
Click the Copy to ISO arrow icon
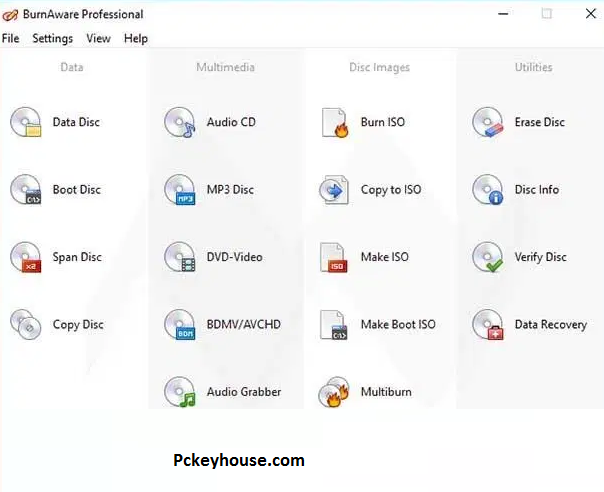point(334,190)
